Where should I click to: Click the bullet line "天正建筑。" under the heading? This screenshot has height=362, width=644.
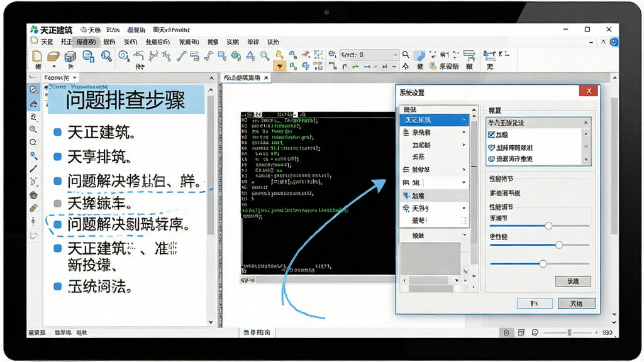click(101, 132)
